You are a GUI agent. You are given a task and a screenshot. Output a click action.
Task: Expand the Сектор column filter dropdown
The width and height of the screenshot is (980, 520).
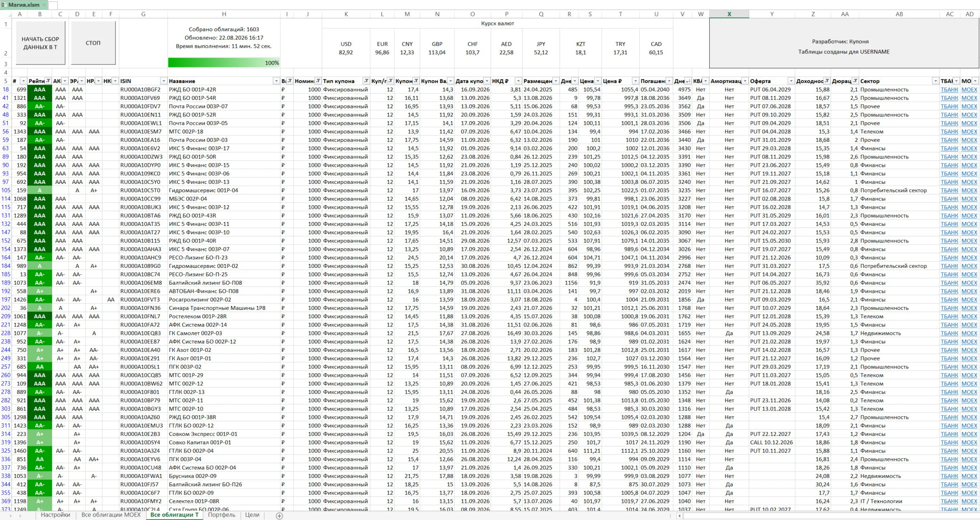point(935,81)
